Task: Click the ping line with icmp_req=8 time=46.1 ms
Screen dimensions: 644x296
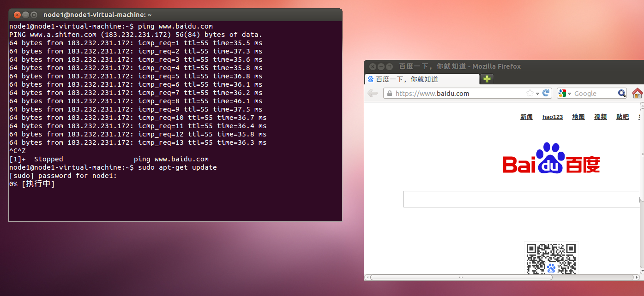Action: tap(136, 101)
